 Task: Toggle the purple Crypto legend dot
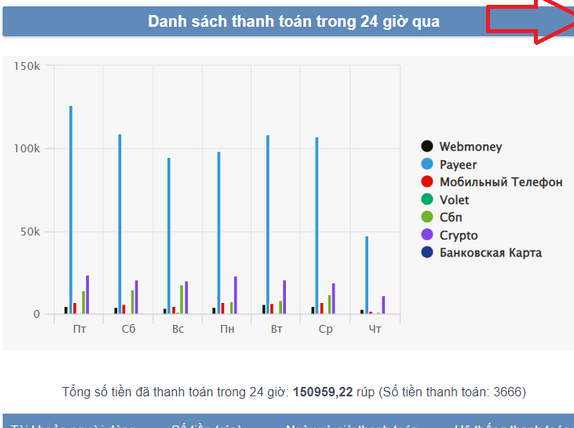pyautogui.click(x=427, y=234)
